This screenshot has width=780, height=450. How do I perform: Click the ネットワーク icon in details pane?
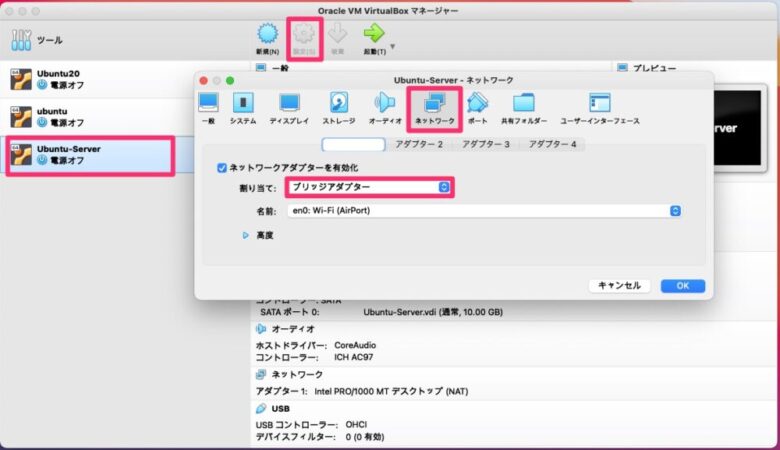point(261,374)
